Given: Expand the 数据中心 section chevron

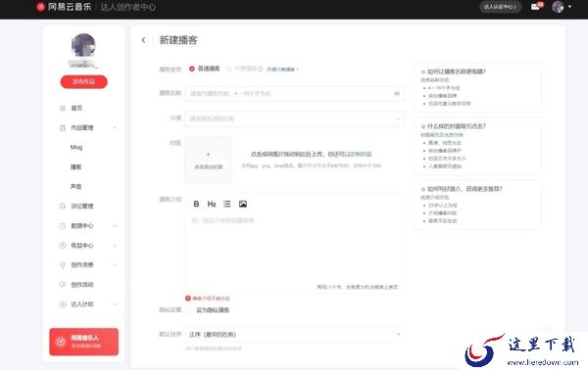Looking at the screenshot, I should (115, 226).
